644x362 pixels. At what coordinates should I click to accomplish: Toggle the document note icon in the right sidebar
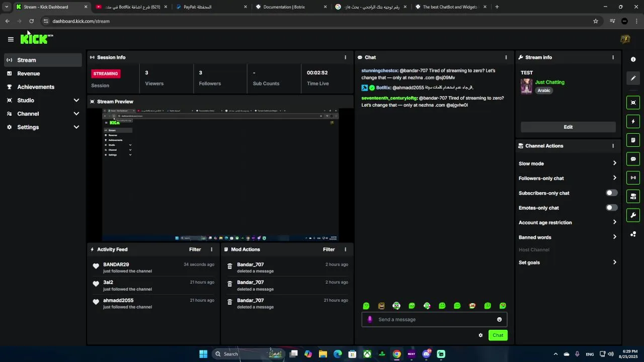click(633, 140)
